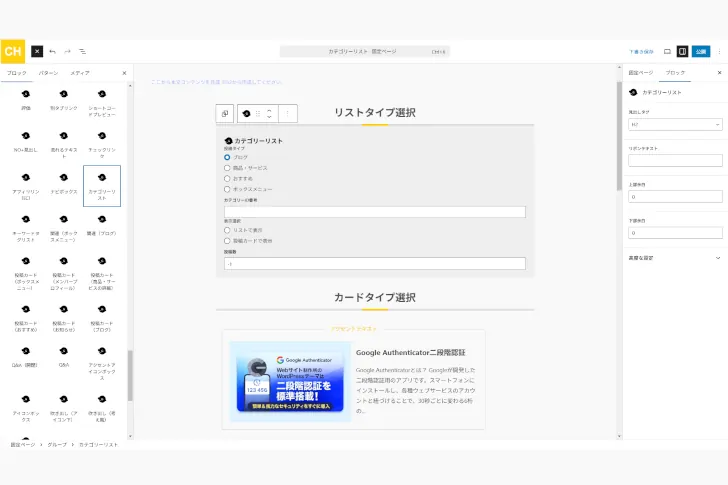Image resolution: width=728 pixels, height=485 pixels.
Task: Switch to the ブロック tab in inserter
Action: pyautogui.click(x=17, y=73)
